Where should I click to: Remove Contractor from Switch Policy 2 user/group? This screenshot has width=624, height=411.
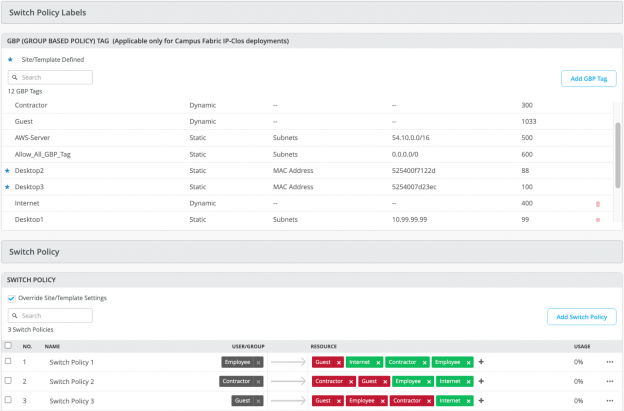[x=258, y=381]
